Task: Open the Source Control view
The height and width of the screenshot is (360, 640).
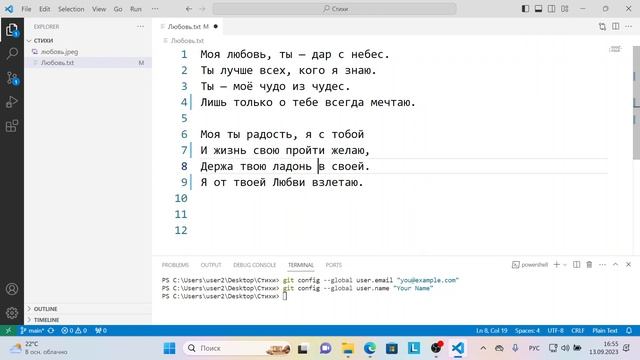Action: point(12,78)
